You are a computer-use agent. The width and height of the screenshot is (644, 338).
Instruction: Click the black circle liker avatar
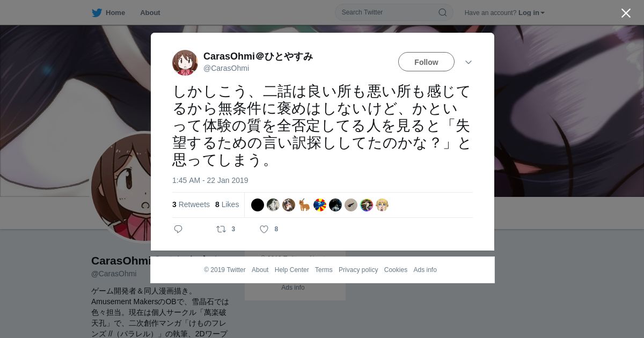[x=258, y=205]
